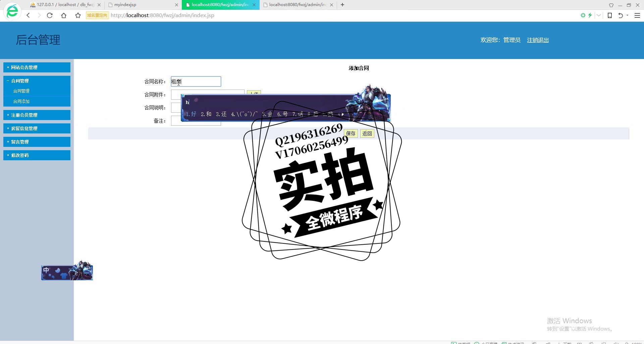644x344 pixels.
Task: Expand the undo closed-tabs dropdown arrow
Action: click(x=627, y=15)
